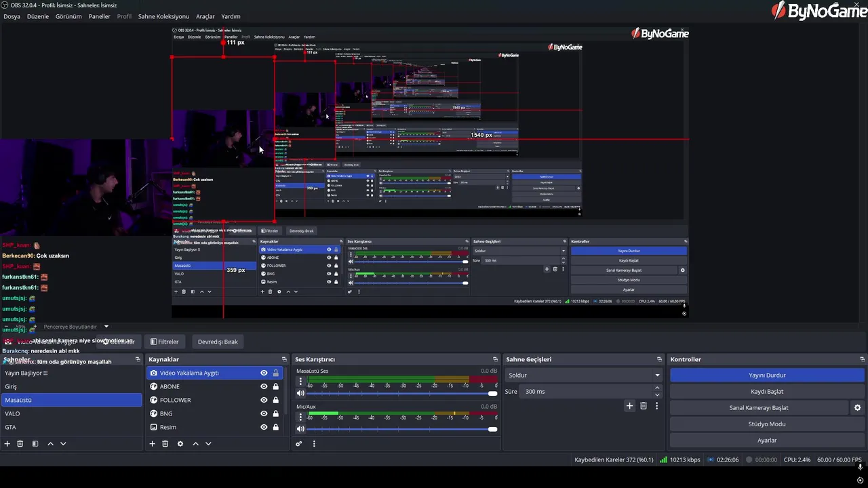The image size is (868, 488).
Task: Float the Sahne Geçişleri dock with its corner icon
Action: [659, 359]
